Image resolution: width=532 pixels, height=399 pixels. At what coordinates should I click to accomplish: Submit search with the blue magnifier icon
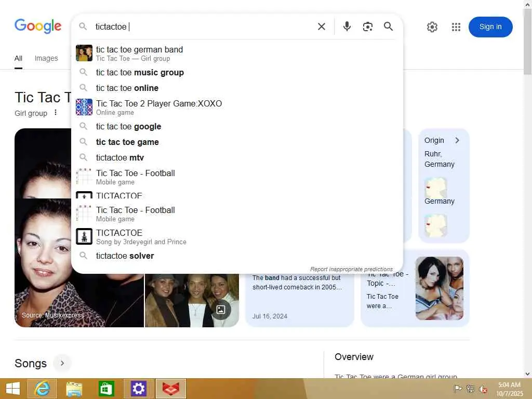click(x=388, y=26)
